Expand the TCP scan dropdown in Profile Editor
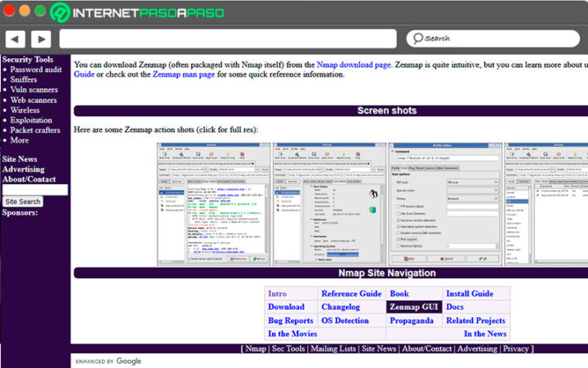 click(471, 181)
